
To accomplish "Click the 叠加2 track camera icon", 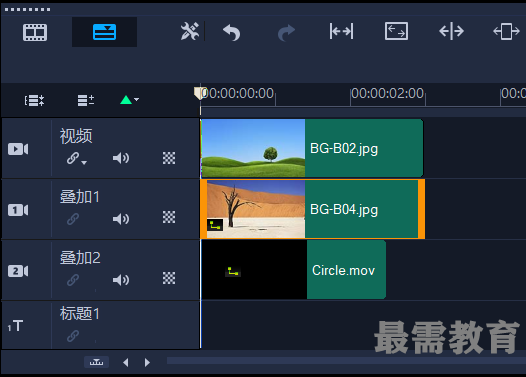I will [18, 271].
